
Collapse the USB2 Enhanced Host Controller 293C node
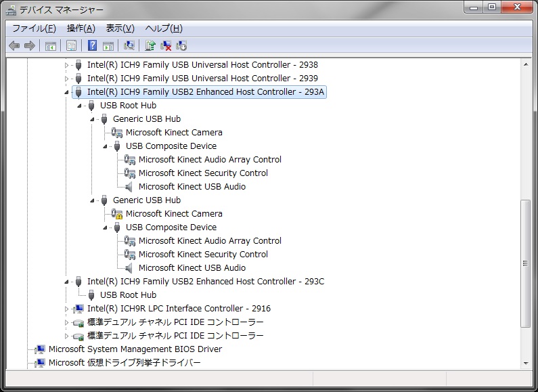[66, 282]
